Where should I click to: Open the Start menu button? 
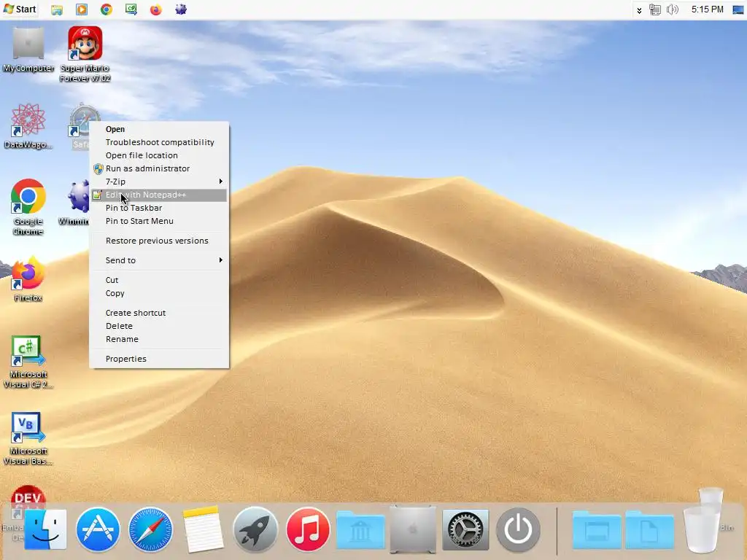[x=20, y=9]
